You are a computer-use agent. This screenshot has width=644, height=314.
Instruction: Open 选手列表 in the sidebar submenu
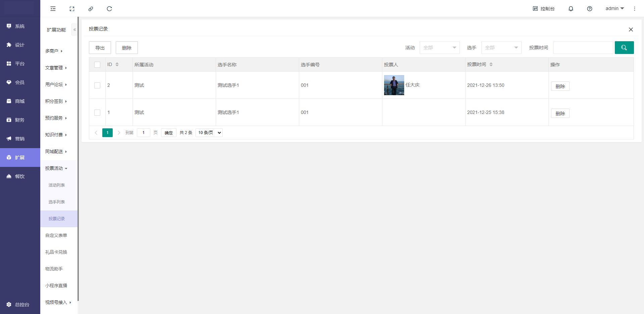57,202
